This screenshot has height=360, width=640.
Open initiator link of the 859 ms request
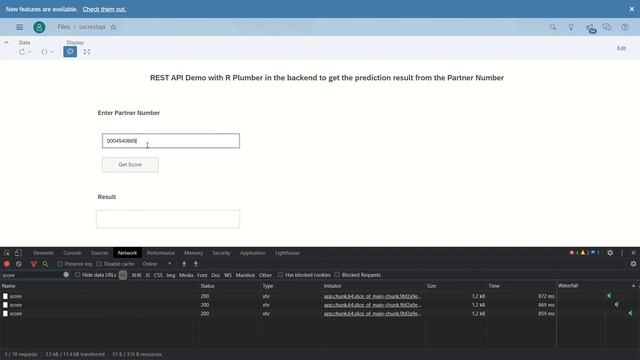(x=372, y=313)
